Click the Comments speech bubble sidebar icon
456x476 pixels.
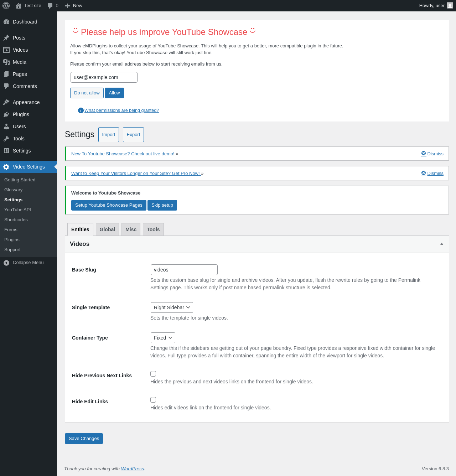pos(6,86)
